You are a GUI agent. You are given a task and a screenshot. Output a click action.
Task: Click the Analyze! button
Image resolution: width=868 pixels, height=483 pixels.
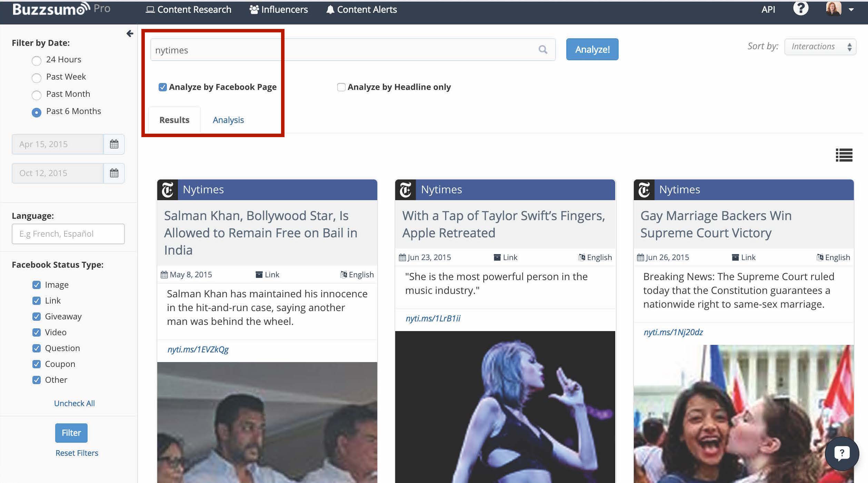pyautogui.click(x=592, y=49)
